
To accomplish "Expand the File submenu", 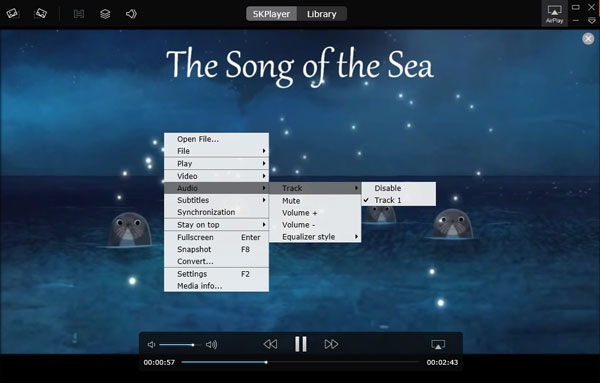I will 216,151.
